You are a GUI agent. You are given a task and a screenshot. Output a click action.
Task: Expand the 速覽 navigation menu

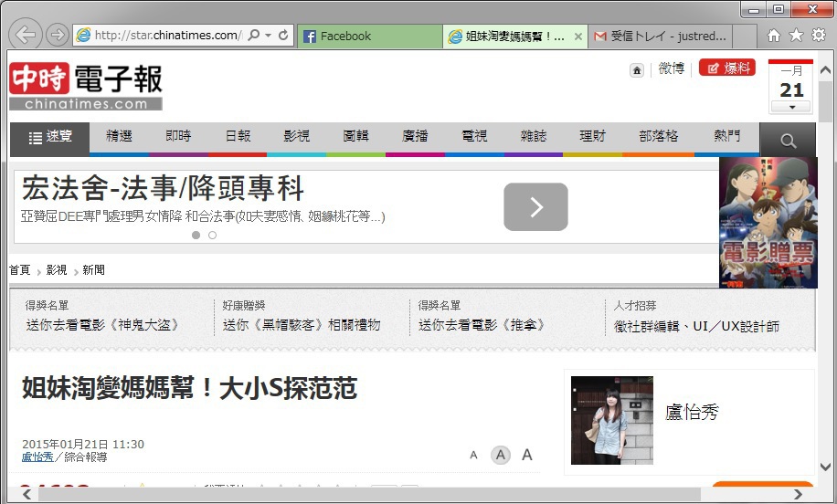pos(50,137)
